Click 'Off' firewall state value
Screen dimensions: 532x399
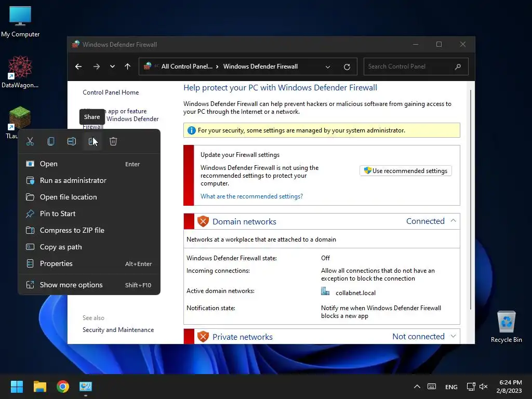[x=325, y=258]
